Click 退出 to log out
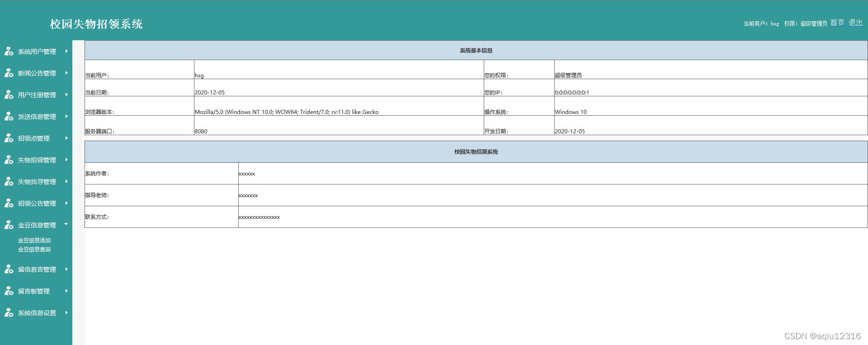868x345 pixels. (x=855, y=23)
